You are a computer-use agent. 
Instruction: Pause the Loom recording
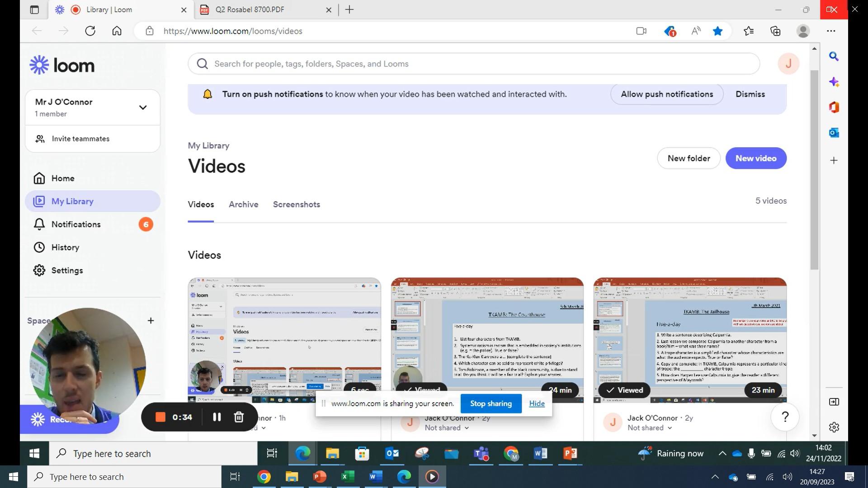click(x=217, y=417)
